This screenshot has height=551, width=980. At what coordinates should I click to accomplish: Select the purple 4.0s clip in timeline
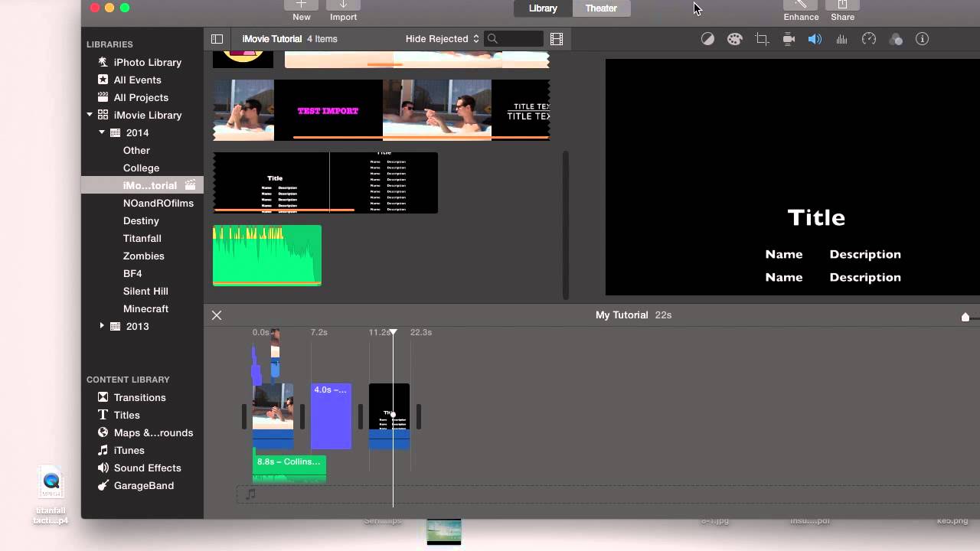click(x=331, y=416)
